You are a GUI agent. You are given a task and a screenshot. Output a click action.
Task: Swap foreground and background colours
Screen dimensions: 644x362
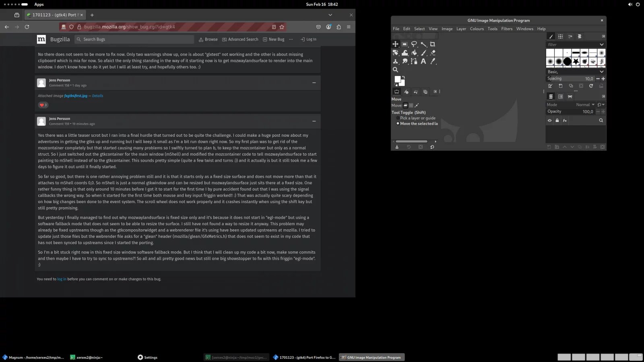click(403, 77)
